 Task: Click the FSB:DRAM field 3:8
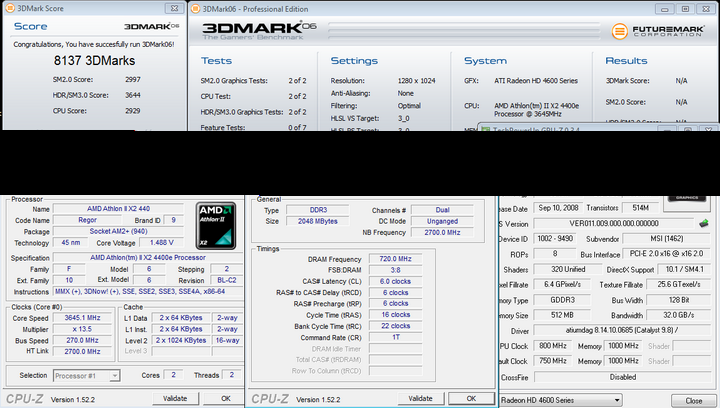(395, 270)
